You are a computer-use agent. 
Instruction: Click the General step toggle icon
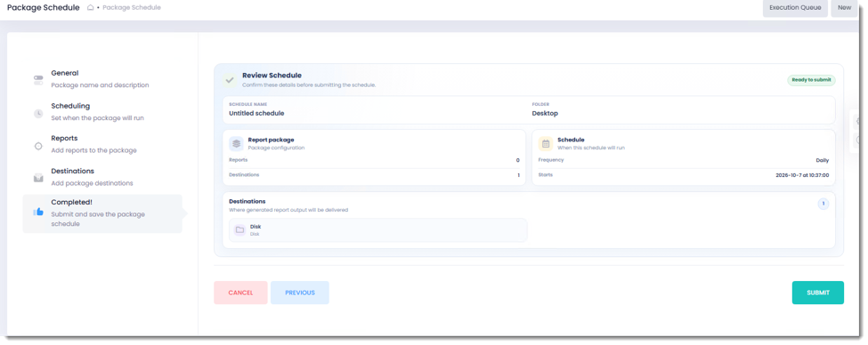(38, 80)
